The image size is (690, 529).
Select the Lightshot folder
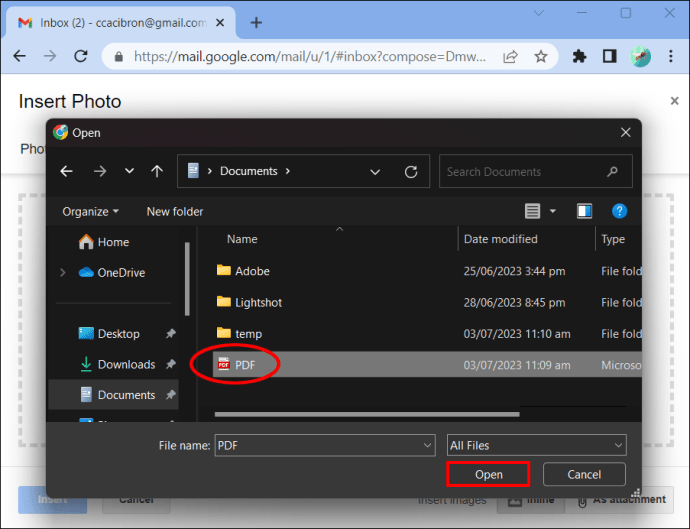tap(249, 302)
